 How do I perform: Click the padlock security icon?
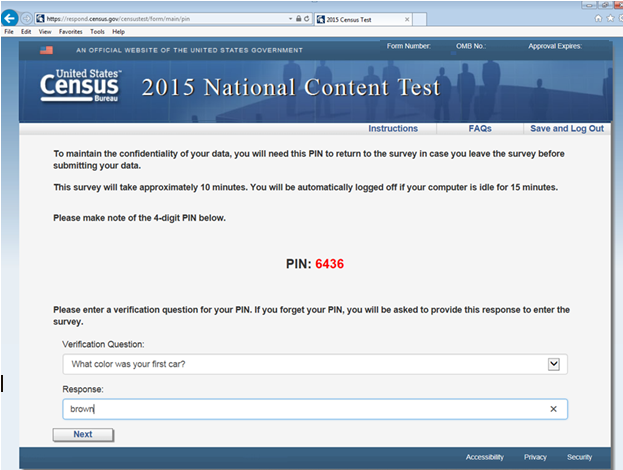pos(298,18)
